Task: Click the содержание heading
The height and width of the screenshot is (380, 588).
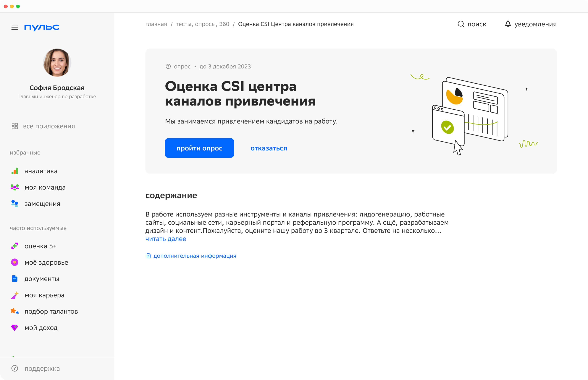Action: 171,195
